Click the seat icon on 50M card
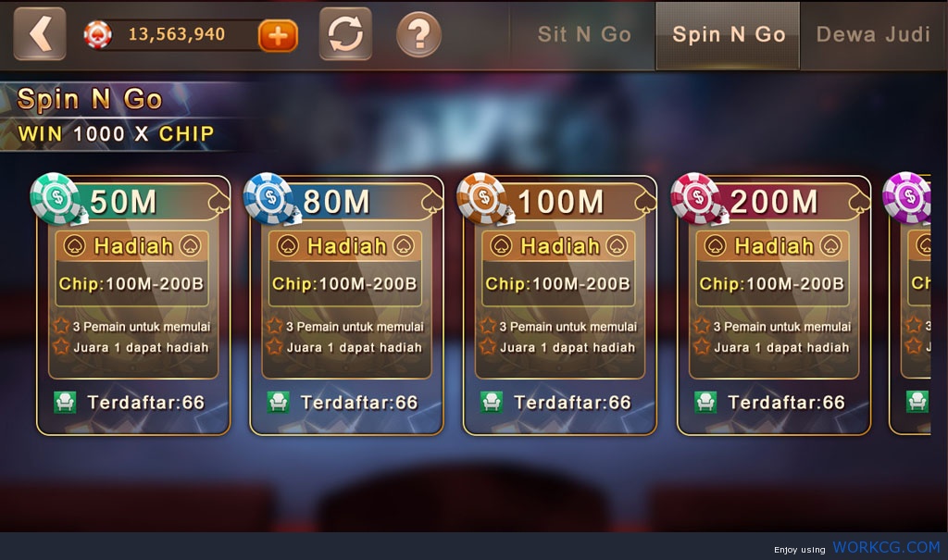Viewport: 948px width, 560px height. 65,402
